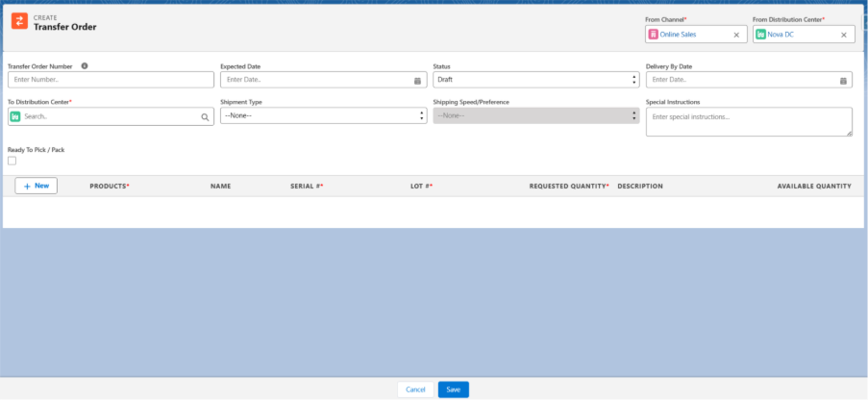Click the To Distribution Center search magnifier

pyautogui.click(x=205, y=116)
